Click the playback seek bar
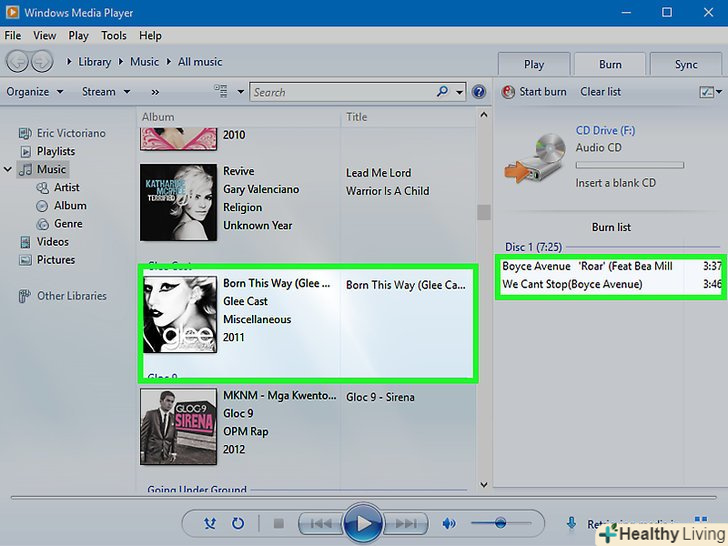Screen dimensions: 728x546 coord(364,497)
